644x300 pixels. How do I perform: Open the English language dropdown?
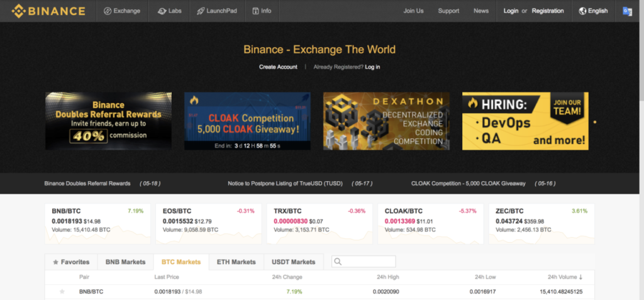click(592, 11)
